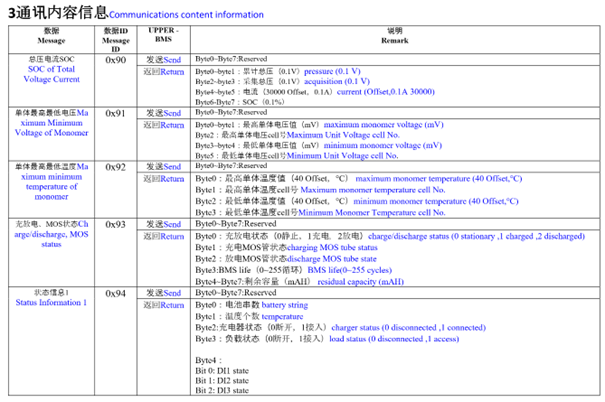Click the 'battery string' text in 0x94 row

293,305
